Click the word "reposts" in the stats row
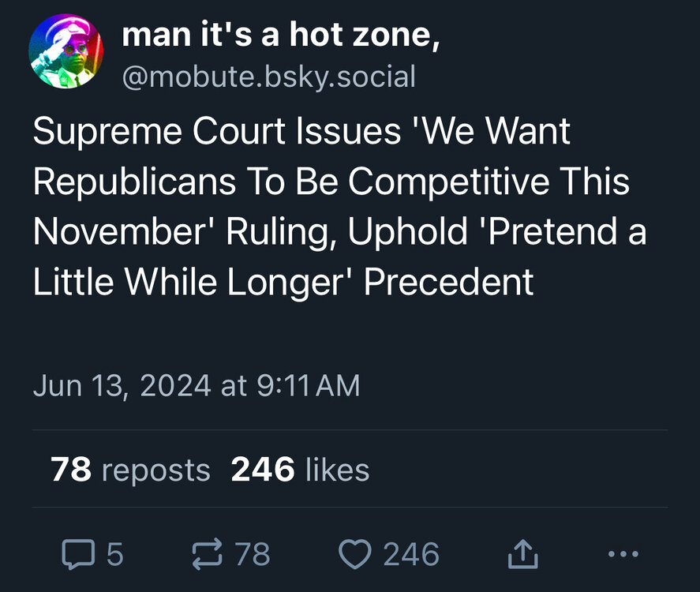 point(156,470)
